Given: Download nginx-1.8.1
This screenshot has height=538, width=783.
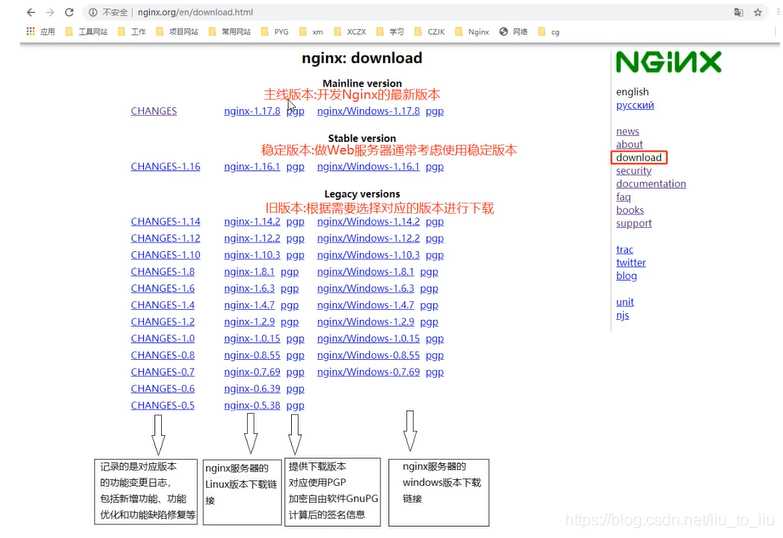Looking at the screenshot, I should pos(249,272).
